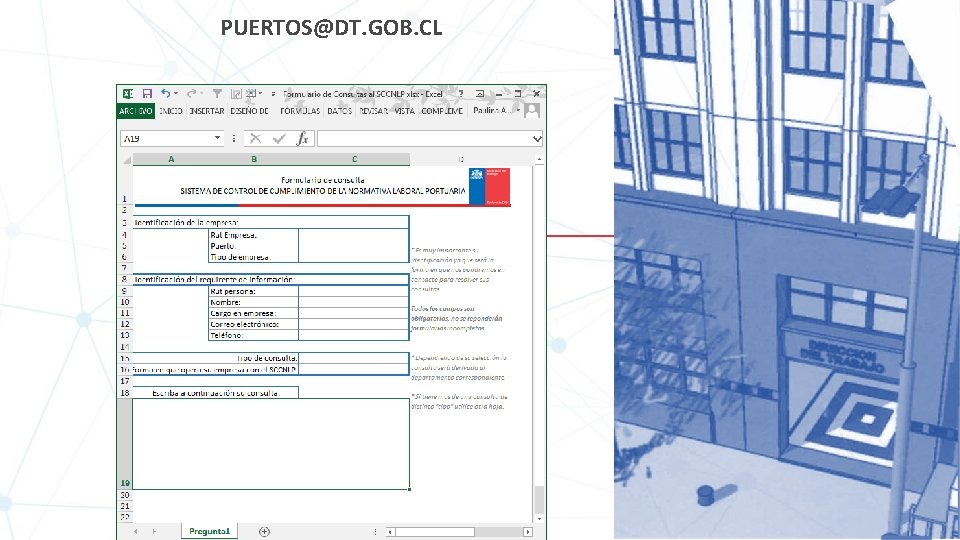The width and height of the screenshot is (960, 540).
Task: Switch to the INICIO ribbon tab
Action: (x=171, y=111)
